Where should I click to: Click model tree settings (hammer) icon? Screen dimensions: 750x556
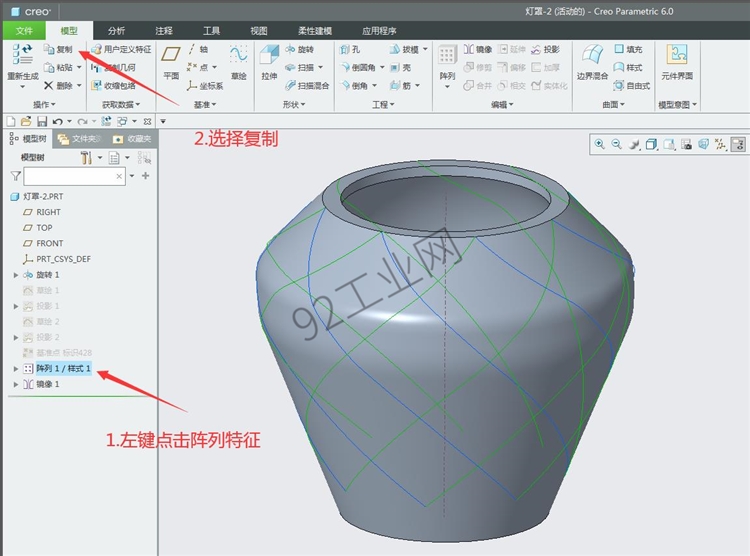click(x=86, y=157)
